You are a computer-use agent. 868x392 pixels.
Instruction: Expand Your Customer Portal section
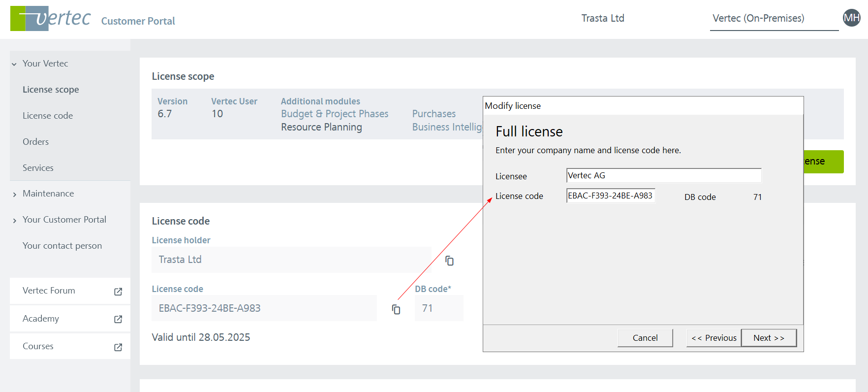tap(14, 221)
